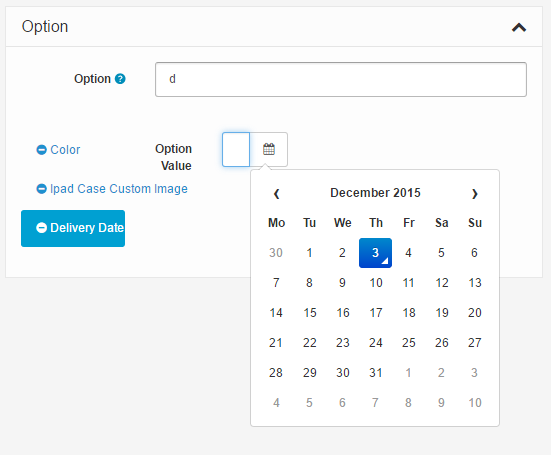Pick December 8 in second week row
The width and height of the screenshot is (551, 455).
click(309, 283)
